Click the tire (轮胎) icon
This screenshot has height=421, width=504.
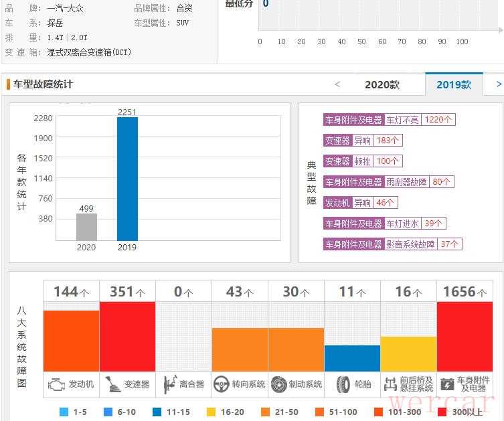click(343, 384)
